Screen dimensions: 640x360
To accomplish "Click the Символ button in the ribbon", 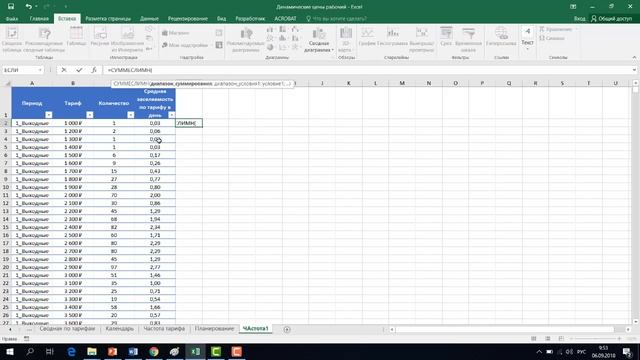I will click(x=552, y=38).
